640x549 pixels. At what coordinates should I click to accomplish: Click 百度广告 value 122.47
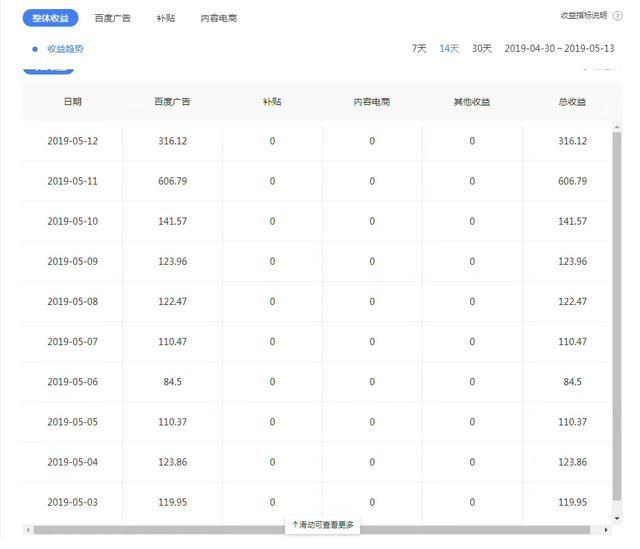click(x=172, y=301)
